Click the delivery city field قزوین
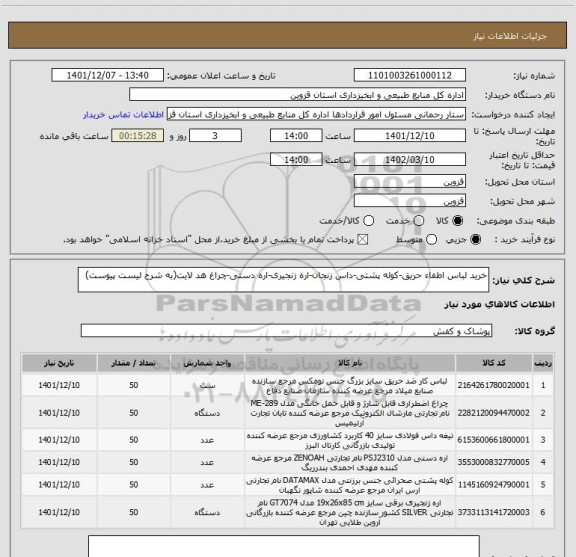The height and width of the screenshot is (557, 576). 410,201
